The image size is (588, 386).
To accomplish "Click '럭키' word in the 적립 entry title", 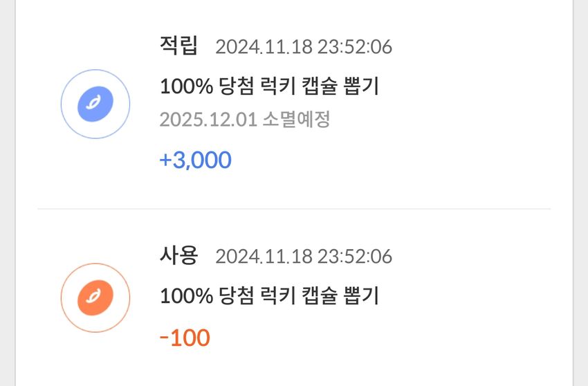I will coord(277,86).
